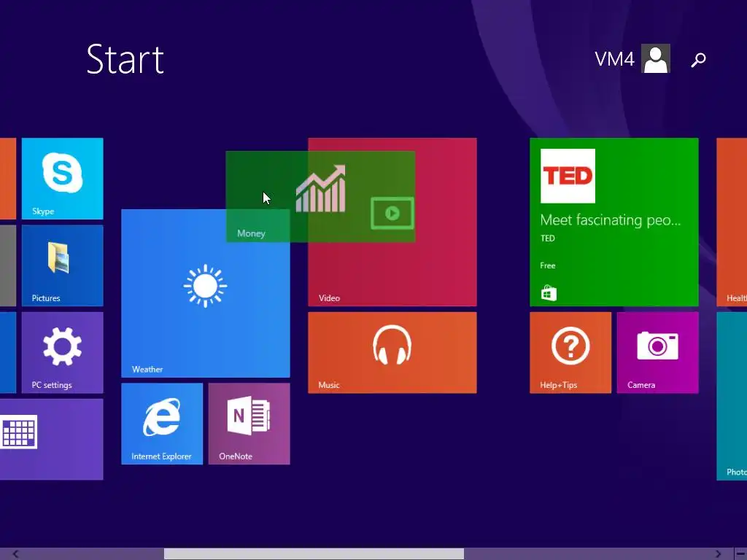The image size is (747, 560).
Task: Click the Windows Store badge on TED tile
Action: tap(549, 293)
